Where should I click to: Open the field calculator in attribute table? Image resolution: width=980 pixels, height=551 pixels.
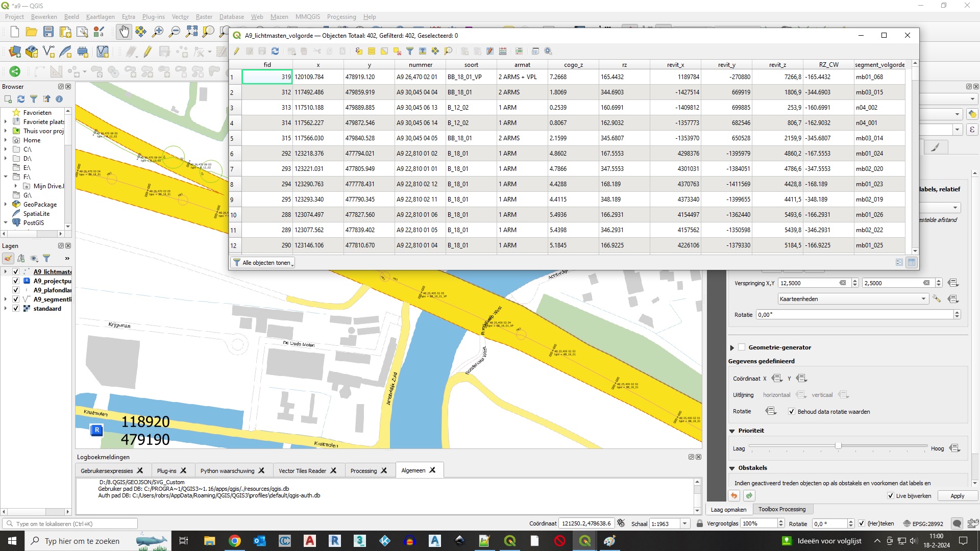coord(503,51)
